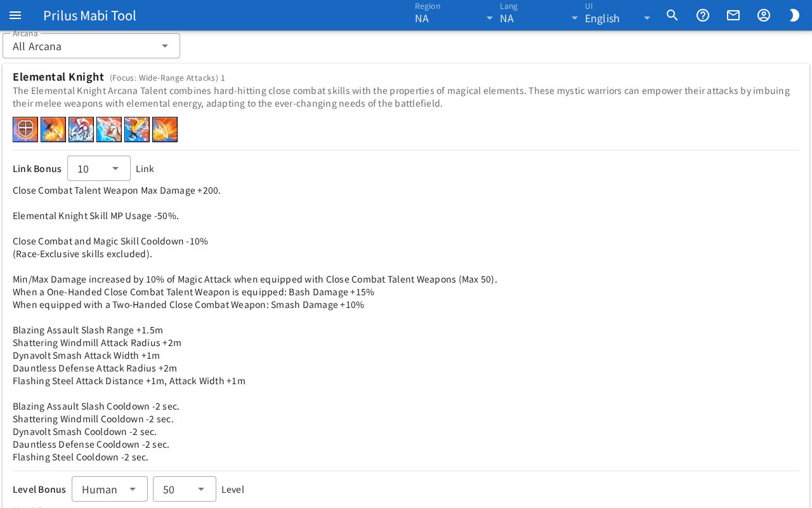The width and height of the screenshot is (812, 508).
Task: Click 'Dynavolt Smash Attack Width +1m'
Action: point(86,356)
